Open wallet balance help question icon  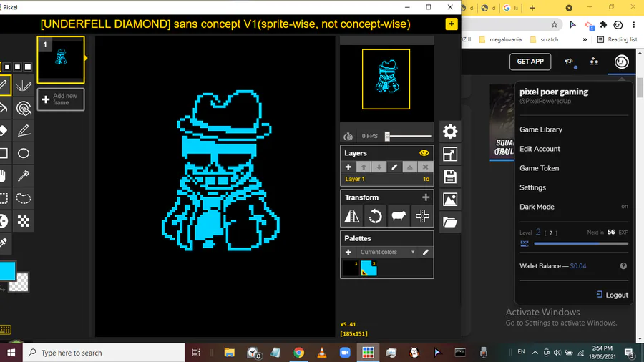click(x=623, y=266)
